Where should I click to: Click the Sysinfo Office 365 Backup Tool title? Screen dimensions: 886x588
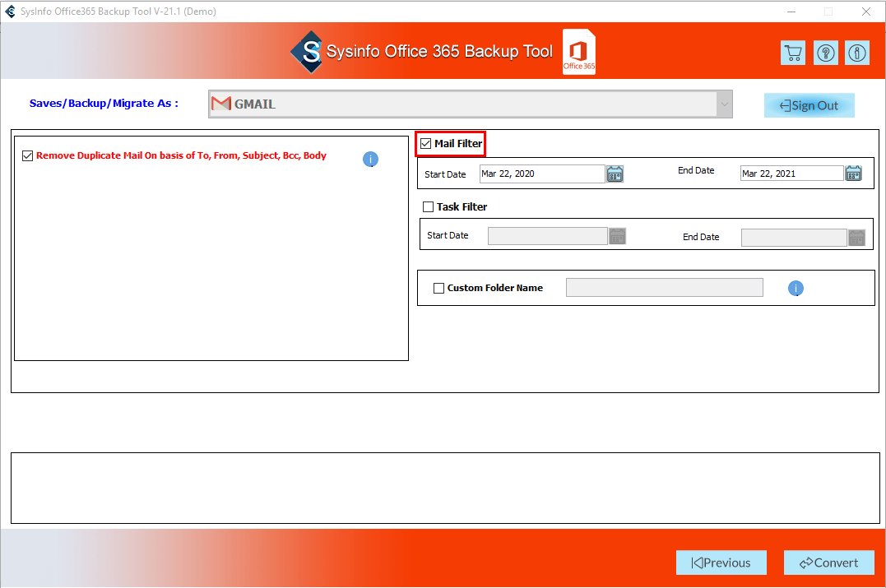pos(439,52)
